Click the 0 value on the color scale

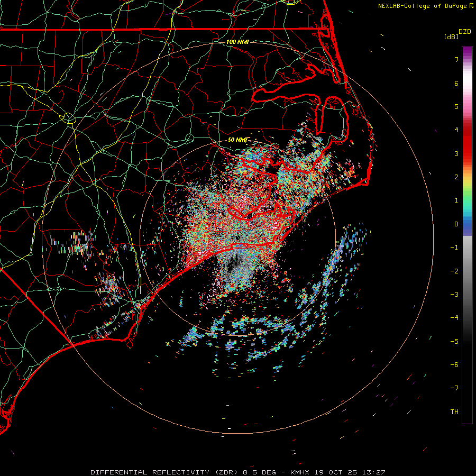pos(456,224)
